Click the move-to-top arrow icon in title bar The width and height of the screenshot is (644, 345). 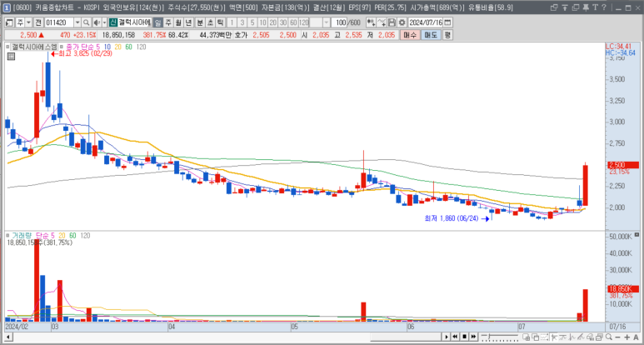565,7
